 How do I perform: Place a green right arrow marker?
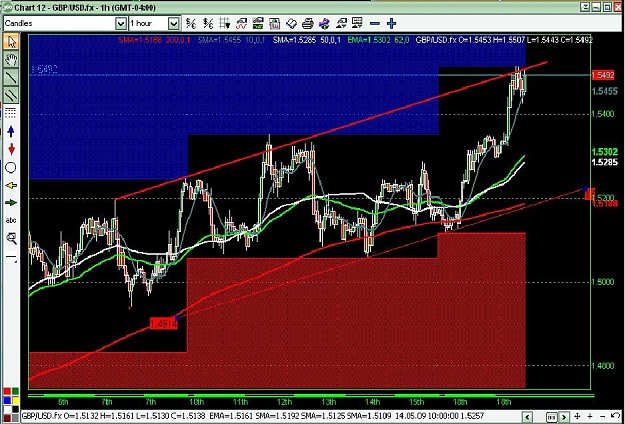point(11,203)
